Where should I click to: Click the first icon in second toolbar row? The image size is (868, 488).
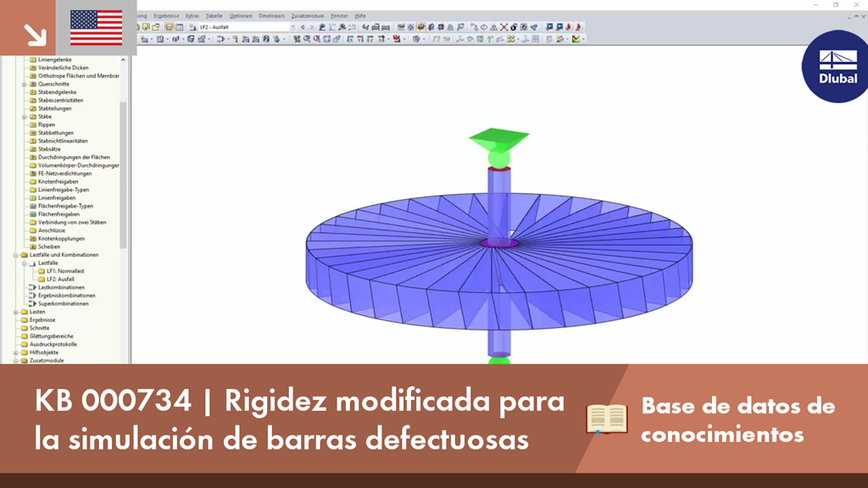pos(144,39)
